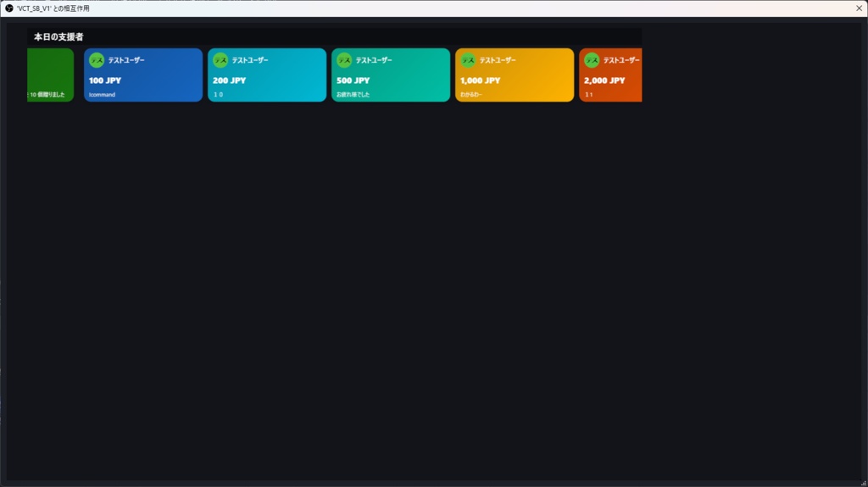Select the '200 JPY' amount text
The height and width of the screenshot is (487, 868).
tap(229, 80)
